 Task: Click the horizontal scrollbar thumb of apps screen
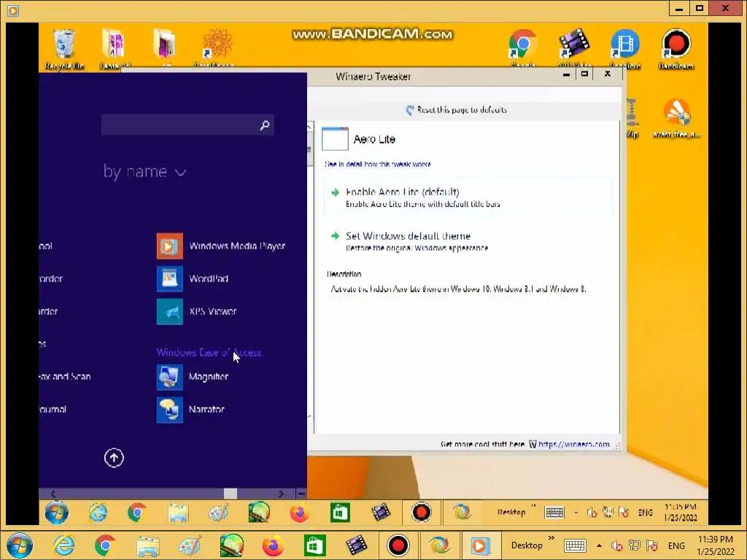pos(231,494)
